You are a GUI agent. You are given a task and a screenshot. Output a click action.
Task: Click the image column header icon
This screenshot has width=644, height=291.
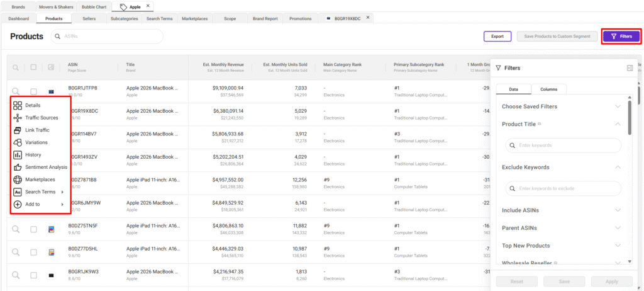pyautogui.click(x=52, y=67)
